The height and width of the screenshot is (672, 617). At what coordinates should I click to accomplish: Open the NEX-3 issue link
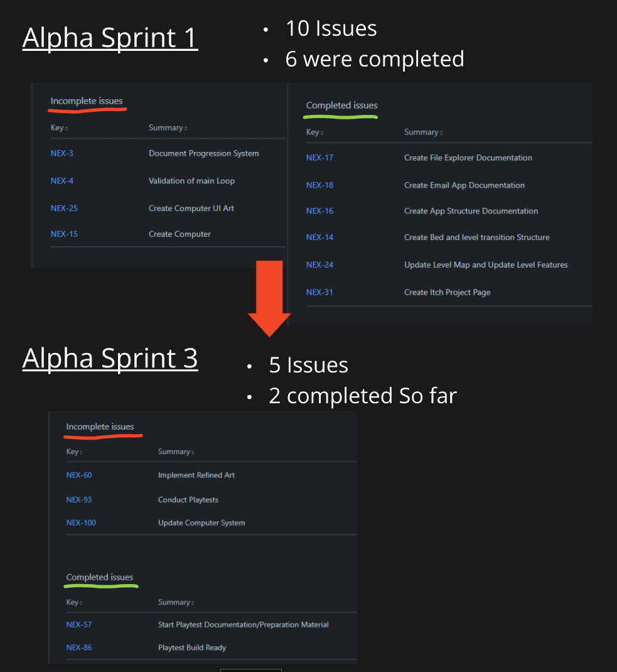62,153
